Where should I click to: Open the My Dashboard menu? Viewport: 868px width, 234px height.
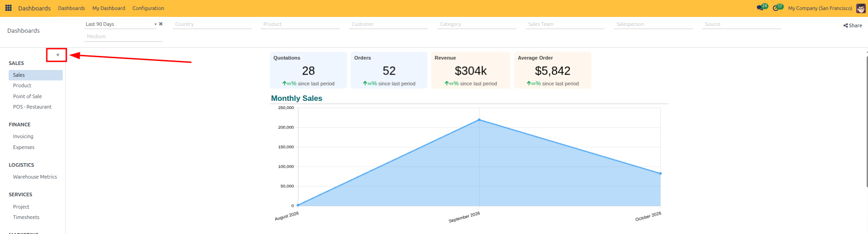(x=109, y=8)
